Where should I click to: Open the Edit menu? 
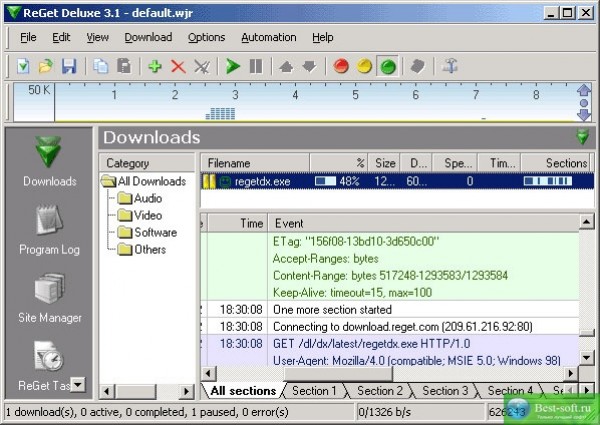point(61,37)
